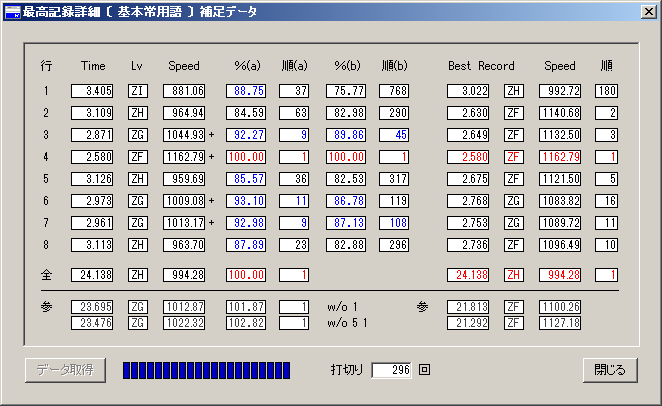Click Speed value 881.06

pos(184,91)
